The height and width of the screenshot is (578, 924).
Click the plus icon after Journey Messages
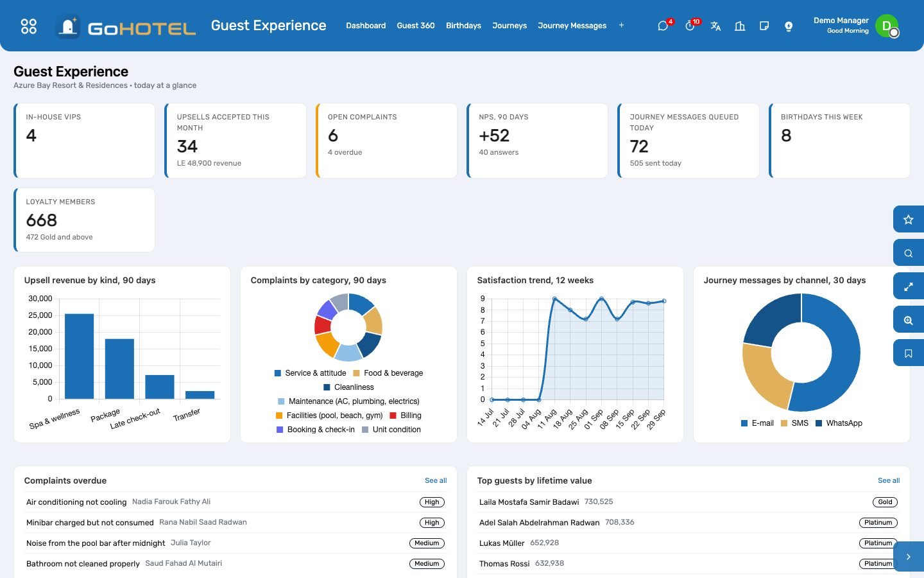click(621, 26)
